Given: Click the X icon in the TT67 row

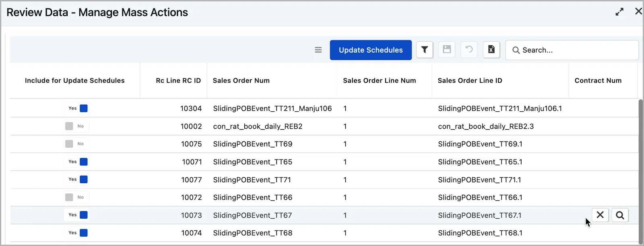Looking at the screenshot, I should tap(600, 215).
